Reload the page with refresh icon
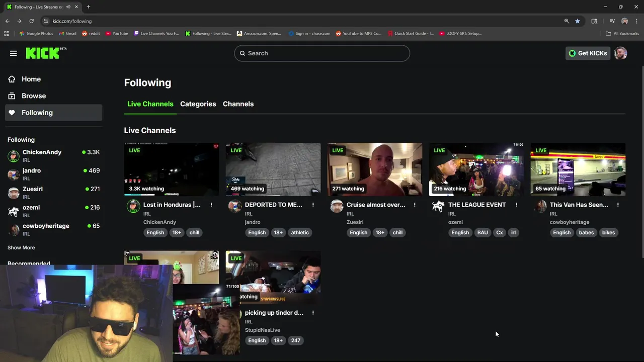The height and width of the screenshot is (362, 644). pos(31,21)
